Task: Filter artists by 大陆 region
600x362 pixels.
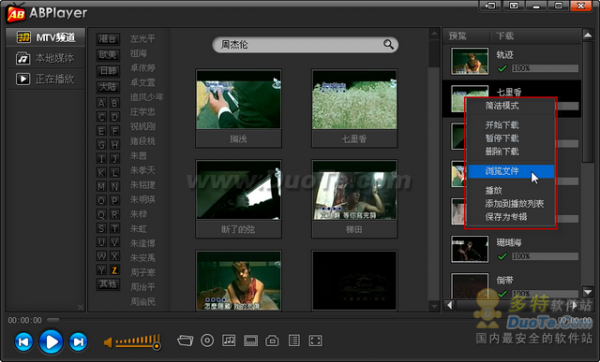Action: 108,87
